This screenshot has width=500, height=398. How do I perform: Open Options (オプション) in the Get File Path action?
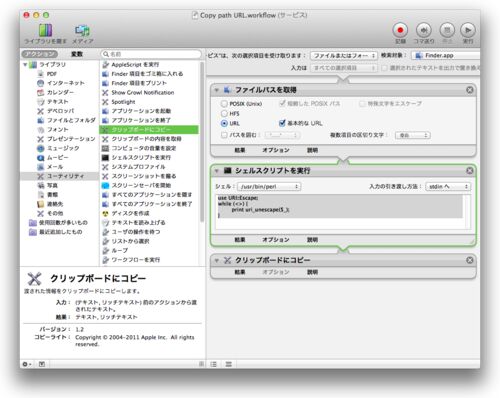[275, 150]
